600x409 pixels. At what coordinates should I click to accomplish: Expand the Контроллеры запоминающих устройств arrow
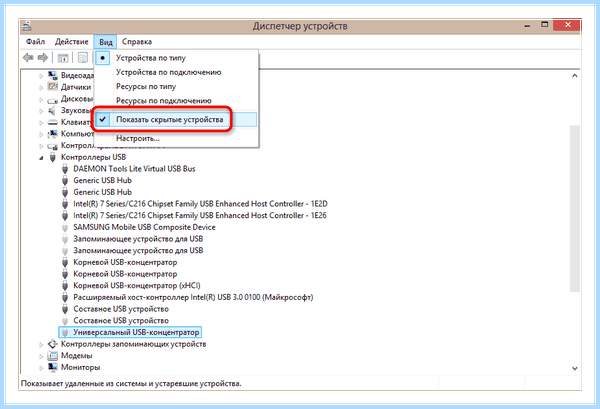click(41, 344)
